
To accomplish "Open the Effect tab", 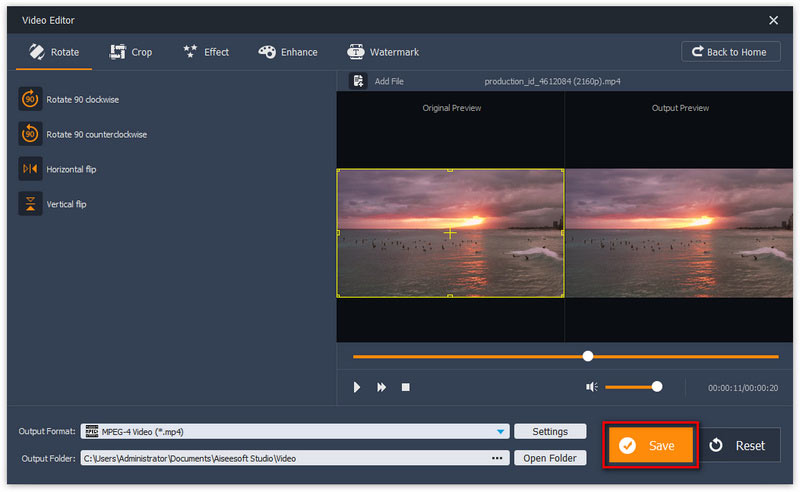I will click(x=206, y=52).
